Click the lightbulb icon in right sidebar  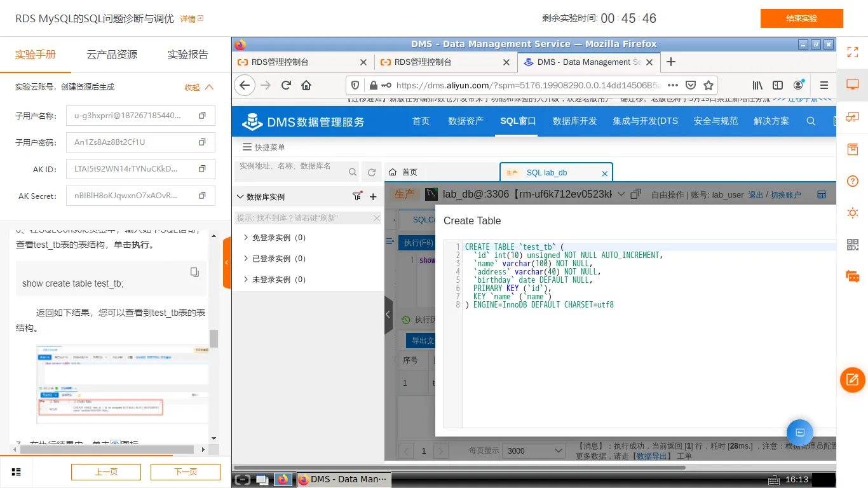point(853,213)
